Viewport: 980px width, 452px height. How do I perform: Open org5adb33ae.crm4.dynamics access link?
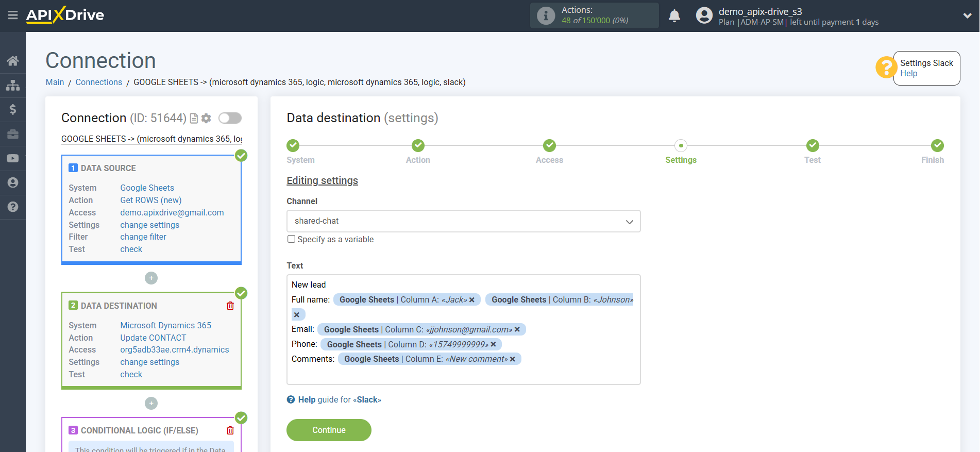(175, 350)
